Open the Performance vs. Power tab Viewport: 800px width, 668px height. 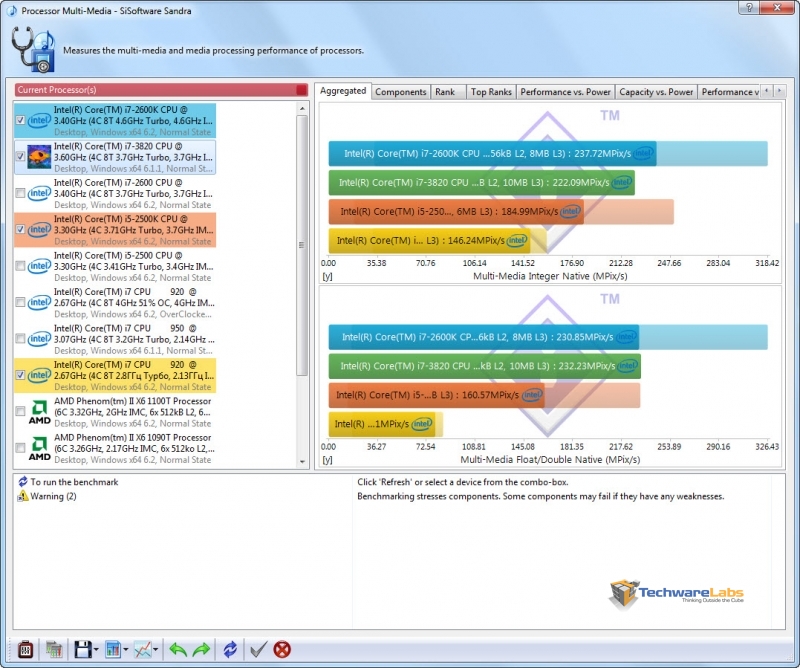565,92
